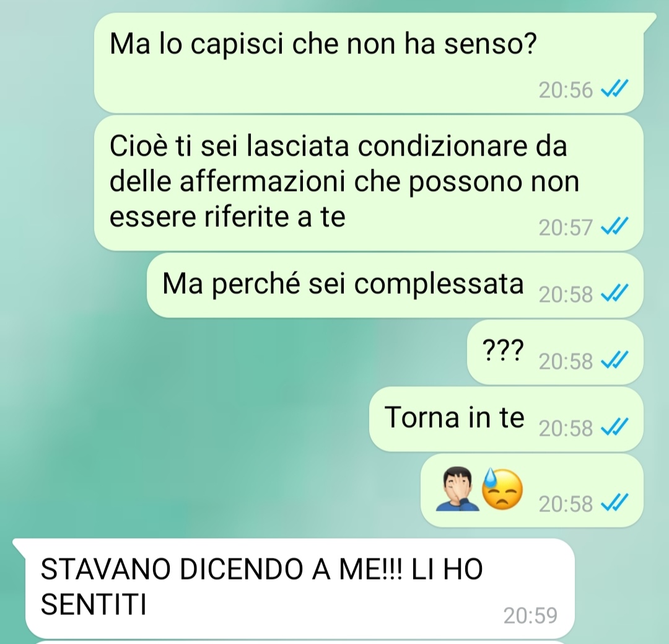
Task: Tap the double checkmark beside 20:57
Action: click(x=614, y=226)
